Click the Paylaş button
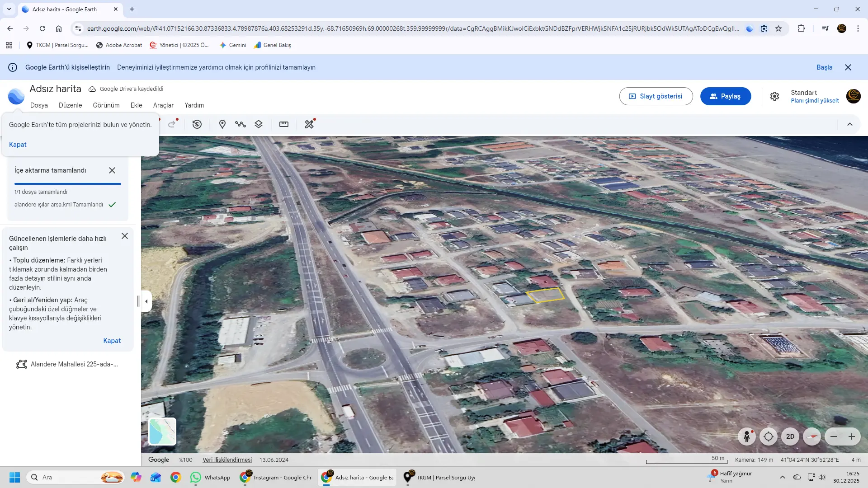Viewport: 868px width, 488px height. [725, 96]
